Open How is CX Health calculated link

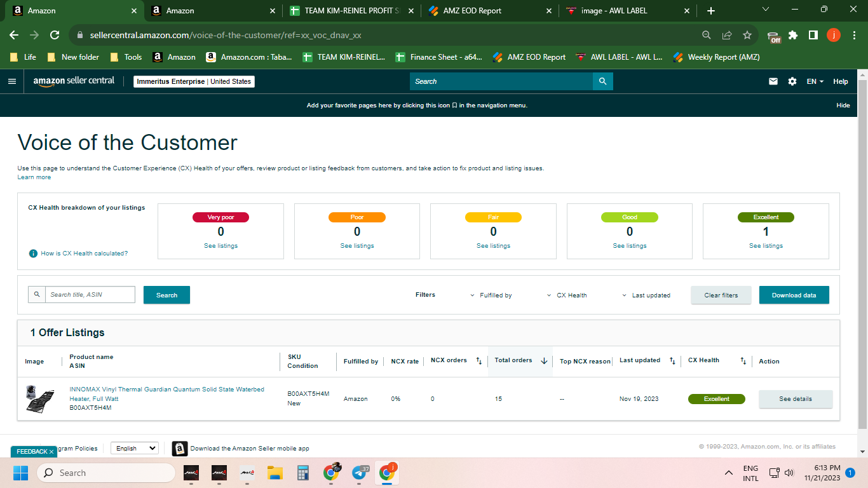tap(84, 254)
